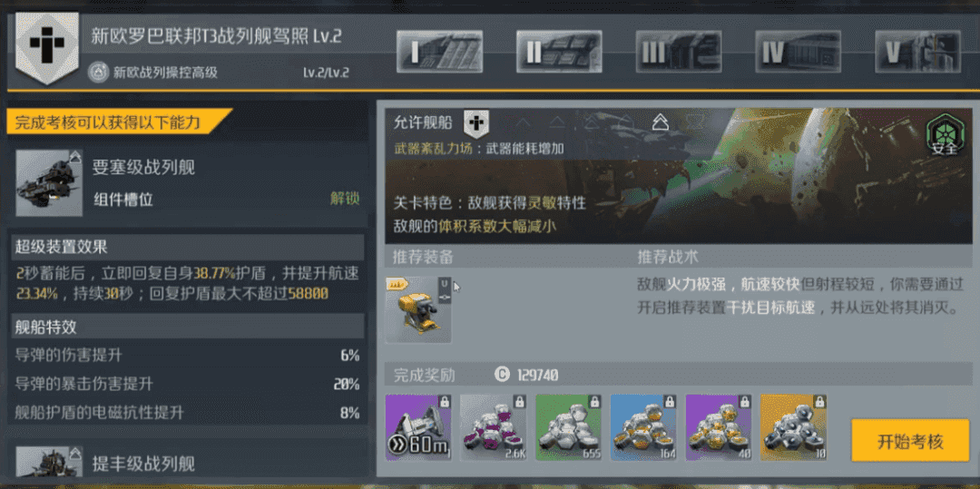The image size is (980, 489).
Task: Select the 2.6K purple ore reward
Action: coord(493,427)
